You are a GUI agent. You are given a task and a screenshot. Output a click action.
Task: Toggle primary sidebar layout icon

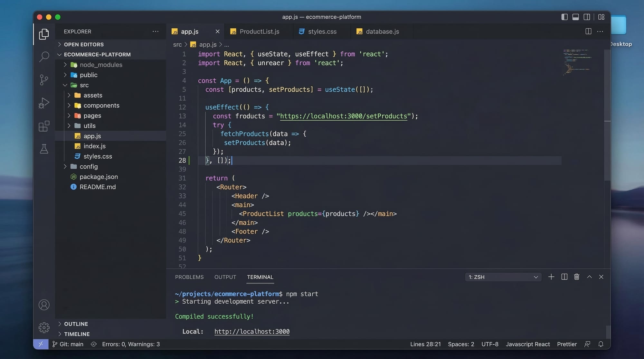[564, 17]
